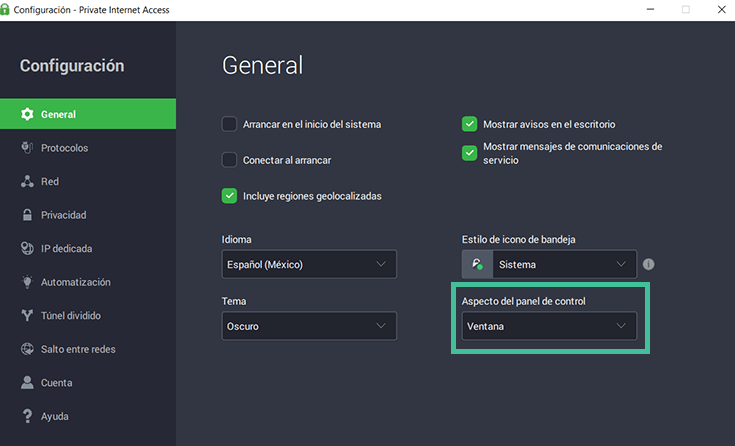
Task: Click the tray icon preview next to Sistema
Action: coord(477,265)
